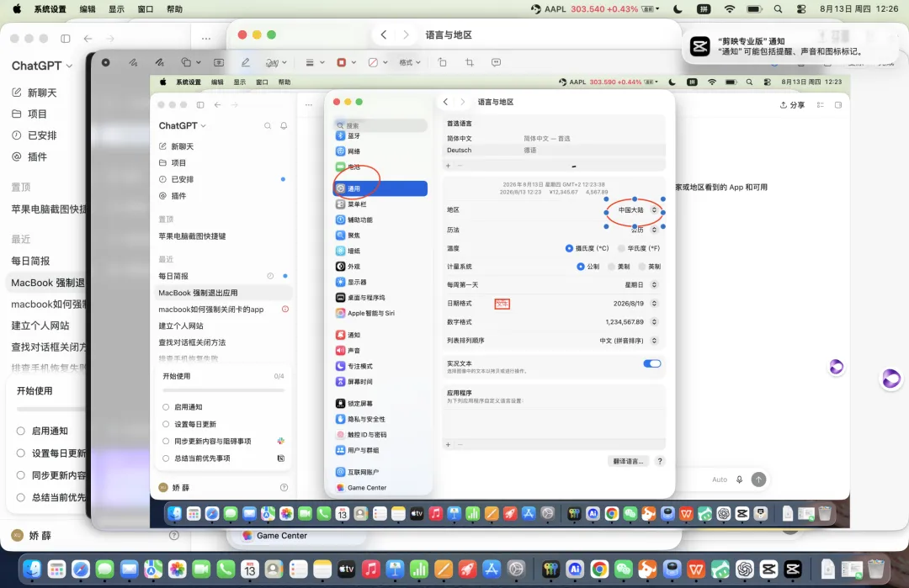909x588 pixels.
Task: Open the ChatGPT model dropdown in sidebar
Action: [x=42, y=66]
